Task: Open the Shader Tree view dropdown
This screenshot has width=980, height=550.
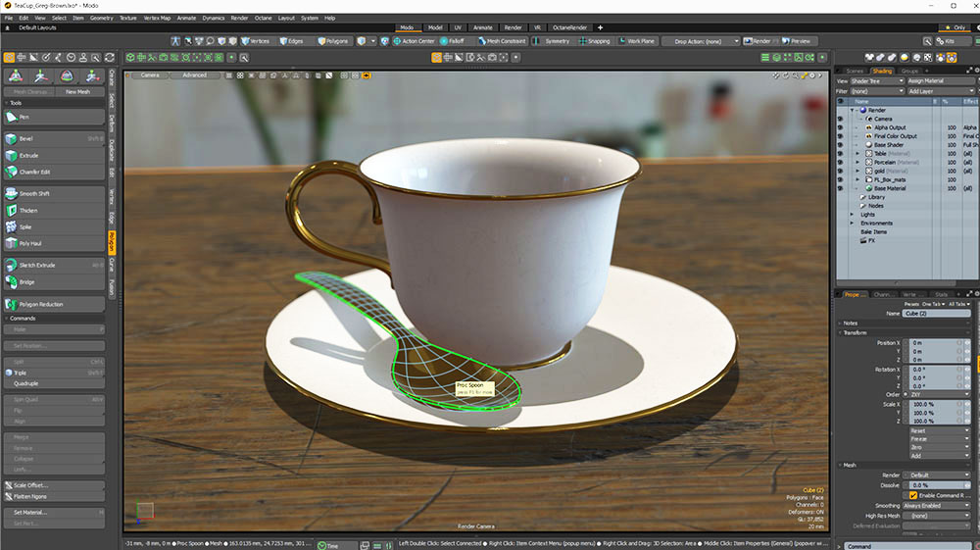Action: pyautogui.click(x=877, y=80)
